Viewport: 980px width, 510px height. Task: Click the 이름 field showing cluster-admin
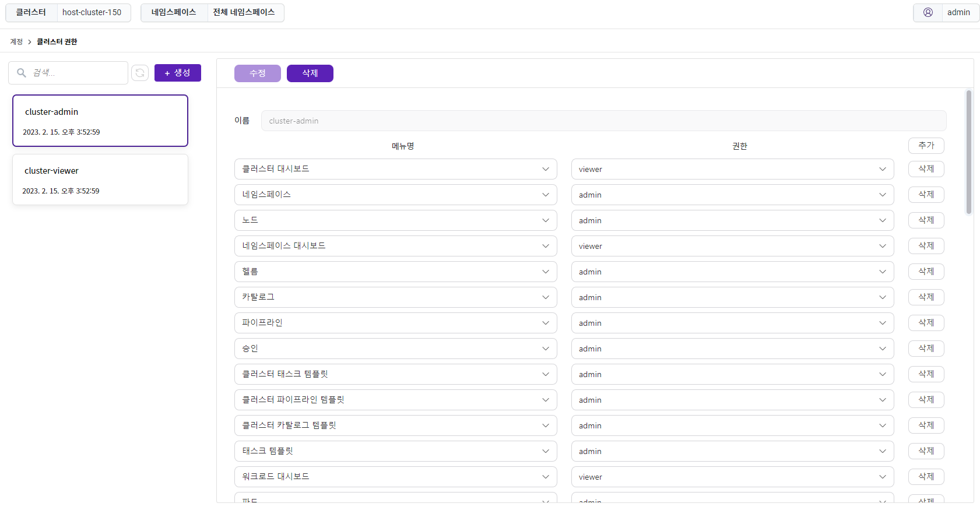[603, 121]
